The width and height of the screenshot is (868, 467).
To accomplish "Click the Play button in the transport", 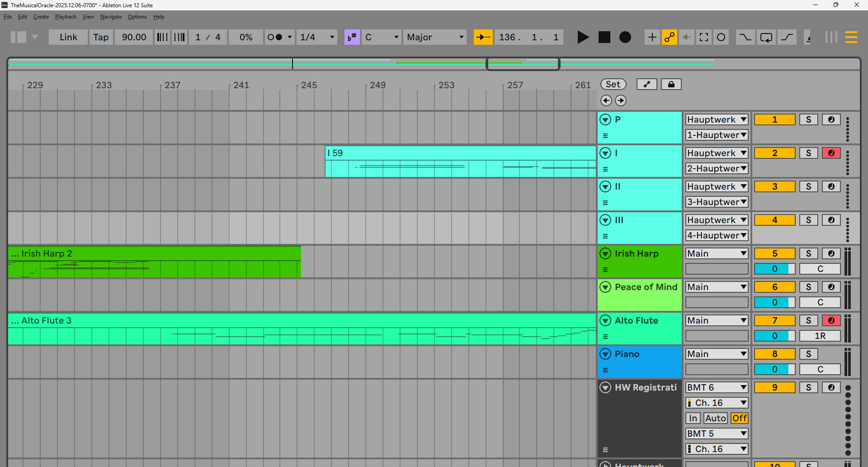I will (583, 37).
